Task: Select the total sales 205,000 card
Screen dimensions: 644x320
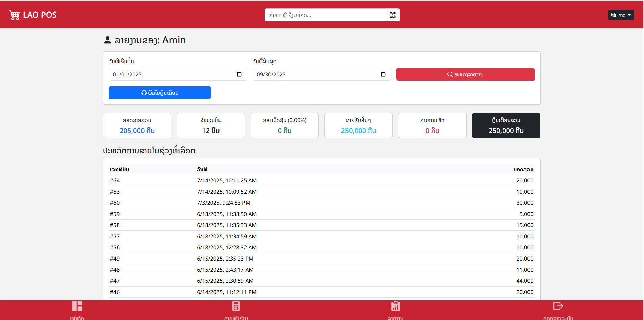Action: pos(137,125)
